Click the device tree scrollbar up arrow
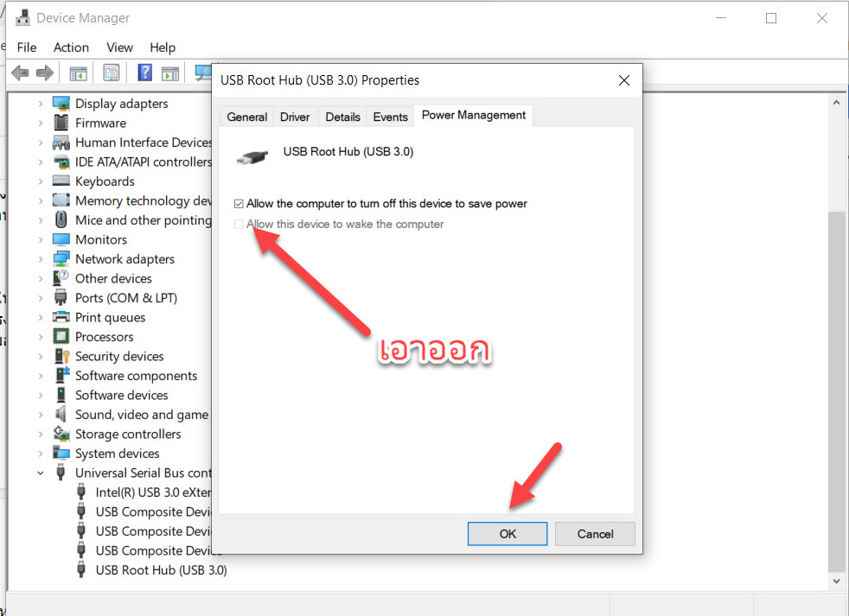The width and height of the screenshot is (849, 616). point(837,102)
